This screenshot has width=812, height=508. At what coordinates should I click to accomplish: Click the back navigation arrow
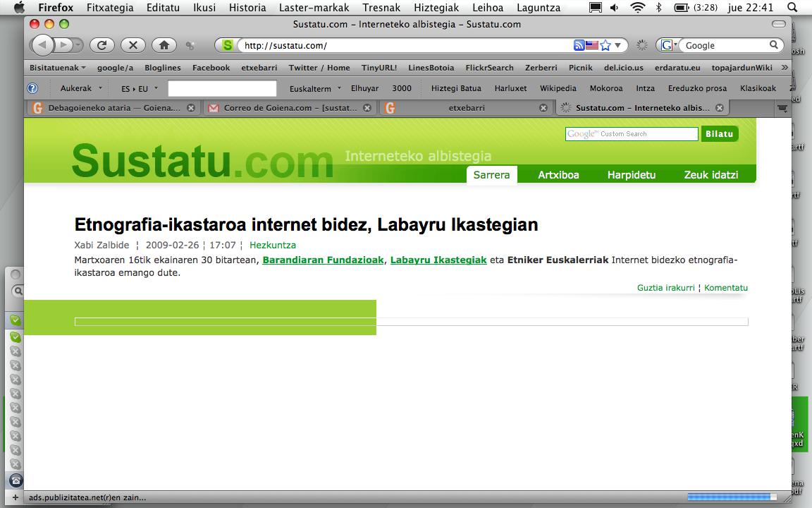[42, 45]
